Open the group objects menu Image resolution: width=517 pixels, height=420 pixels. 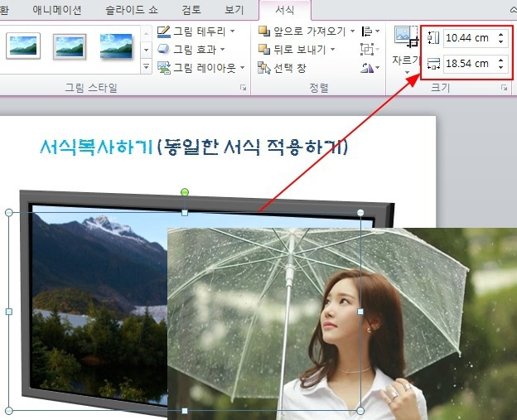(x=370, y=50)
